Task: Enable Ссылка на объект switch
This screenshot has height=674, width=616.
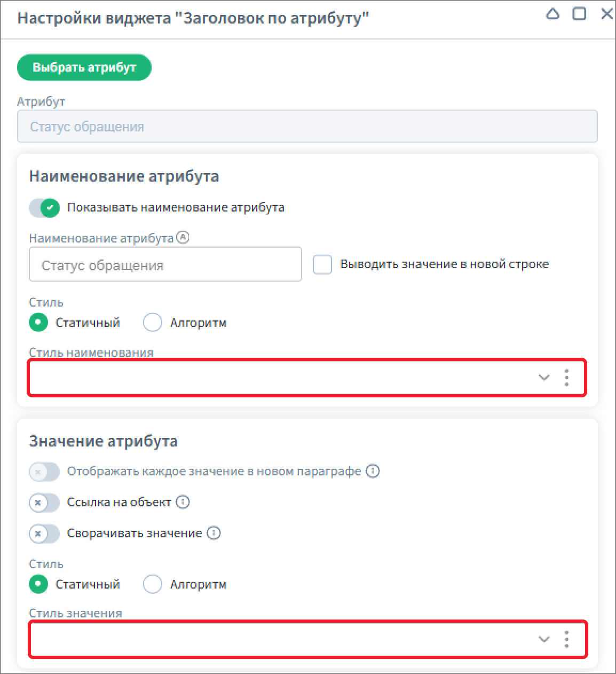Action: (x=44, y=503)
